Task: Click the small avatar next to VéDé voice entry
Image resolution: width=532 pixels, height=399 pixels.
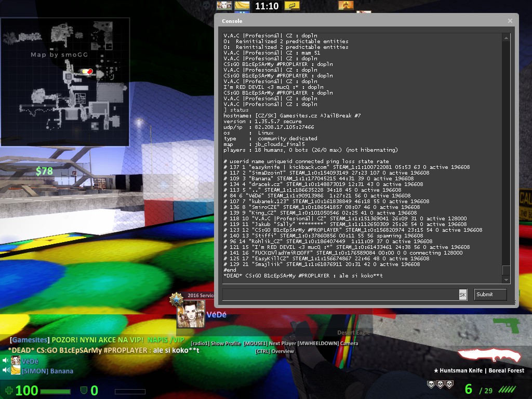Action: click(16, 361)
